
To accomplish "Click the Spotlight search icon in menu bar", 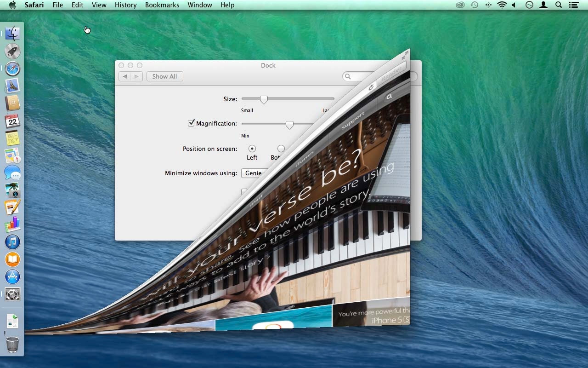I will 558,5.
